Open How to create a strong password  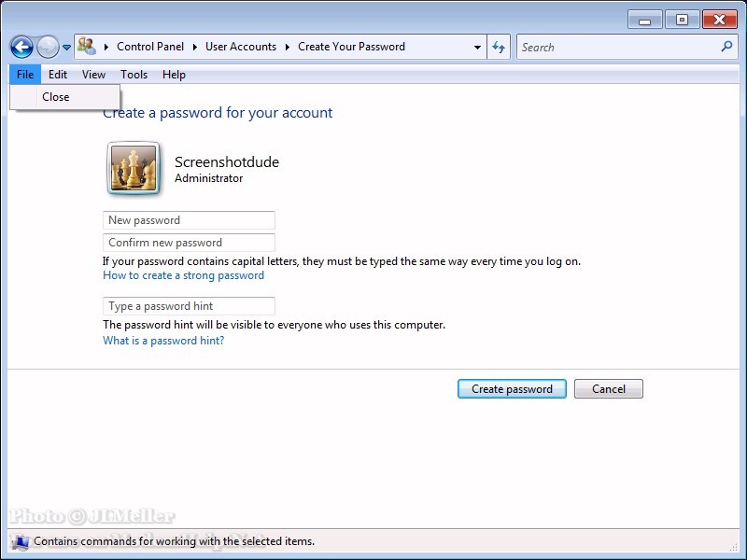tap(183, 275)
